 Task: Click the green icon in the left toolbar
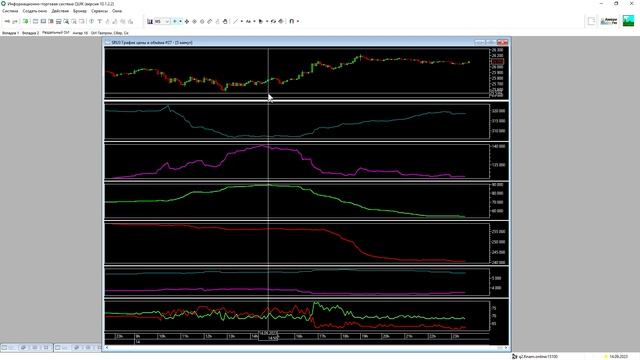[x=25, y=21]
